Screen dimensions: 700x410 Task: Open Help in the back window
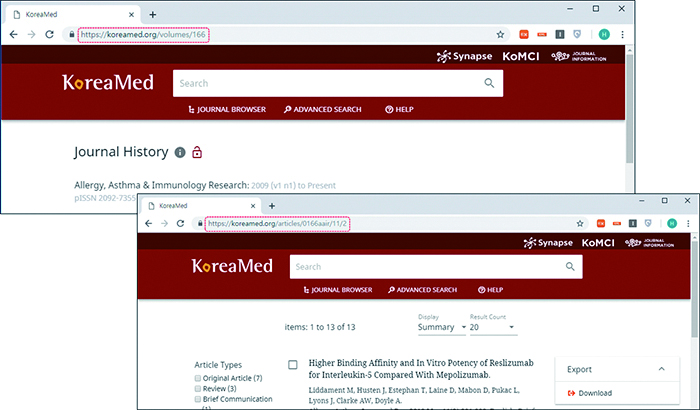pyautogui.click(x=400, y=109)
